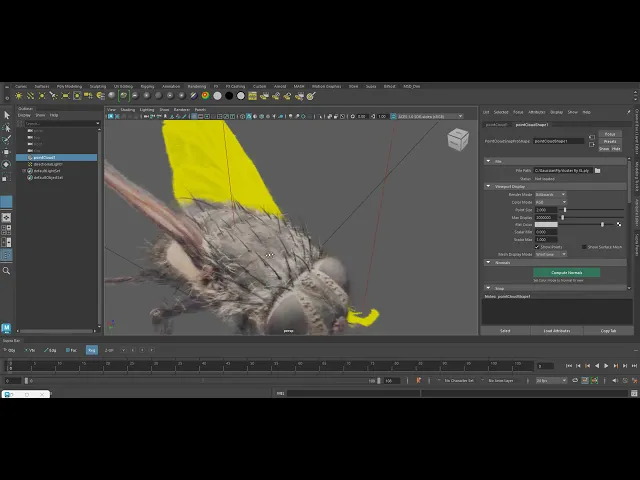Toggle the highlighted Rug mode button
This screenshot has height=480, width=640.
tap(92, 350)
